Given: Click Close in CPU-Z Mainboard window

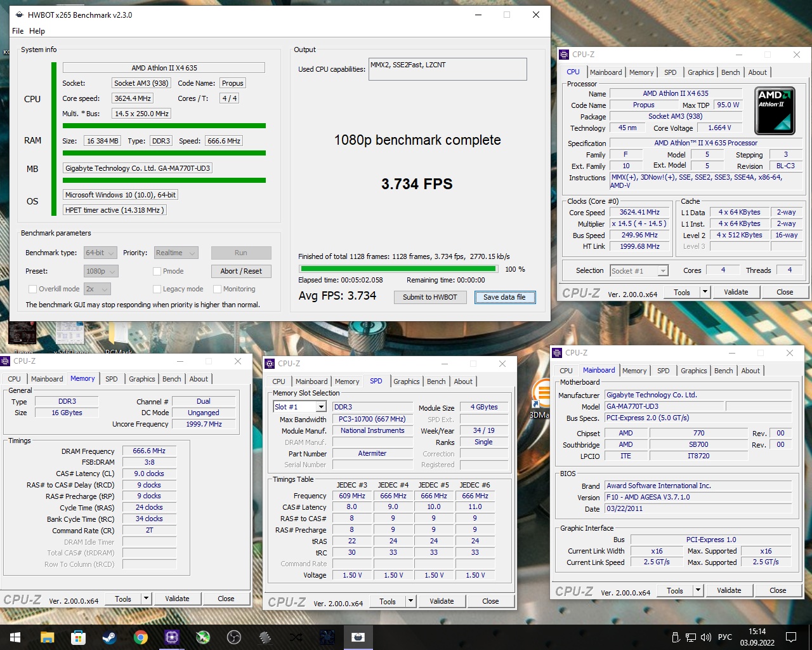Looking at the screenshot, I should [x=778, y=590].
